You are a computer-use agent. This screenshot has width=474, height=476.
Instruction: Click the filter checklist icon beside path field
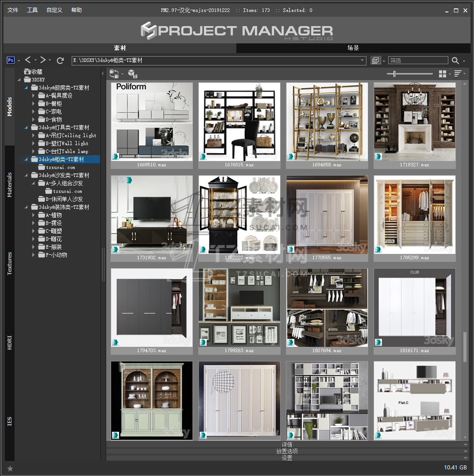pyautogui.click(x=376, y=61)
